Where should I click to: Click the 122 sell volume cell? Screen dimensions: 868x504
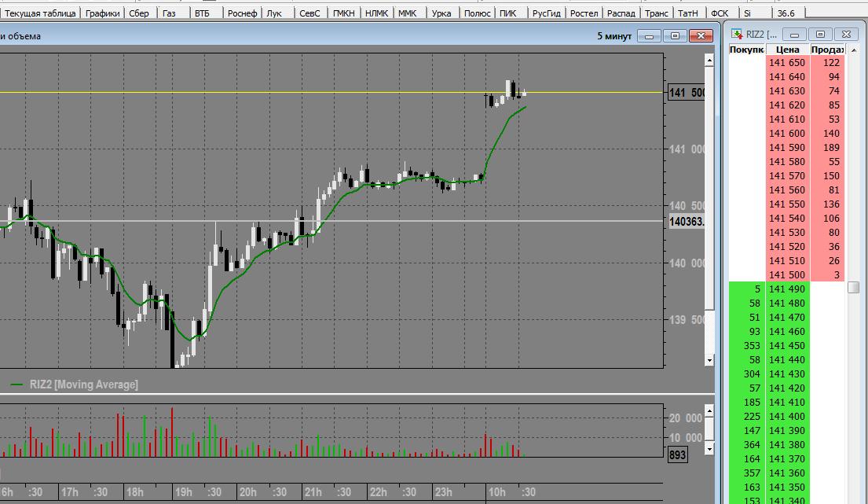pyautogui.click(x=827, y=63)
